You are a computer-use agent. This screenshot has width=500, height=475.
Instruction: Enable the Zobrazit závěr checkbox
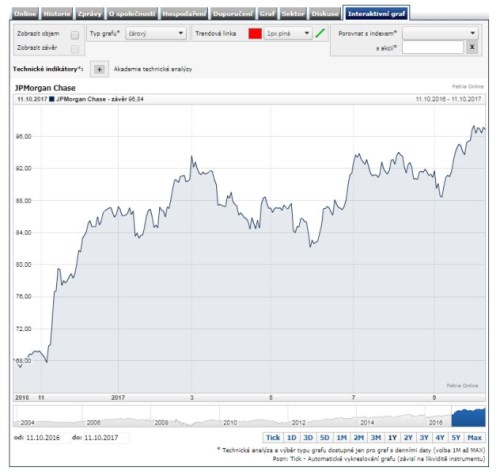(x=75, y=49)
